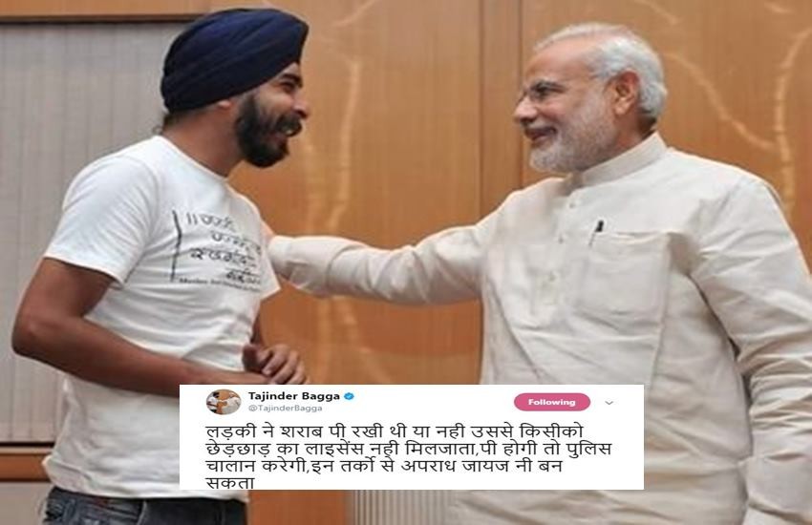
Task: Click the last word सकता of the tweet
Action: click(229, 483)
